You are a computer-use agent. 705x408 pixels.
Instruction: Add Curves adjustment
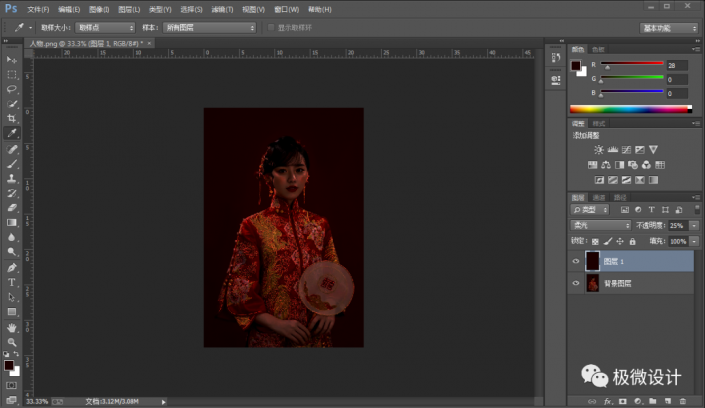coord(626,150)
